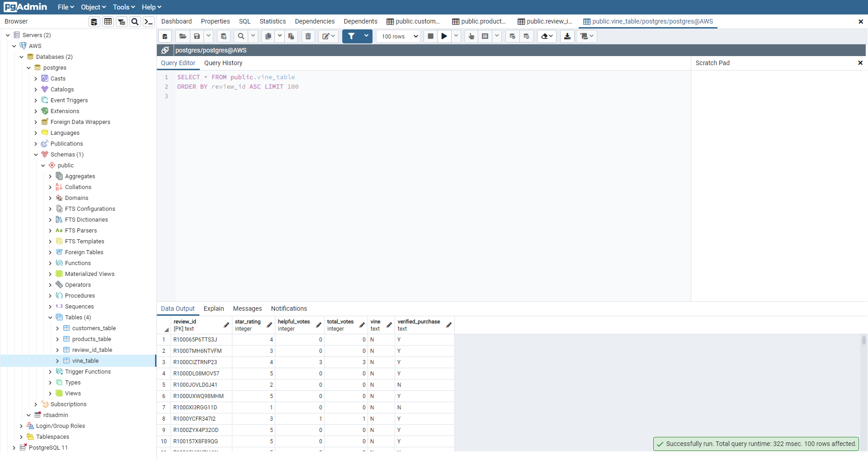Close the Scratch Pad panel
Image resolution: width=868 pixels, height=460 pixels.
(x=860, y=63)
